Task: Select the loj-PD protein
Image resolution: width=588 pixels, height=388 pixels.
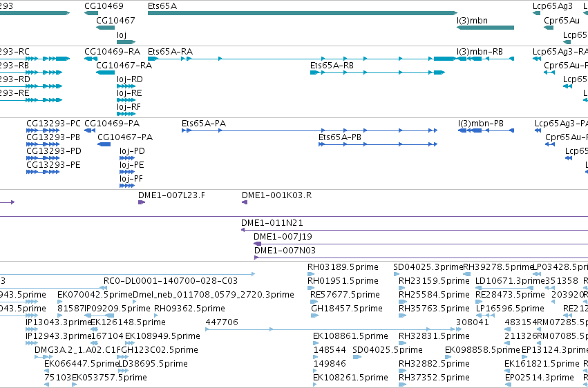Action: tap(133, 151)
